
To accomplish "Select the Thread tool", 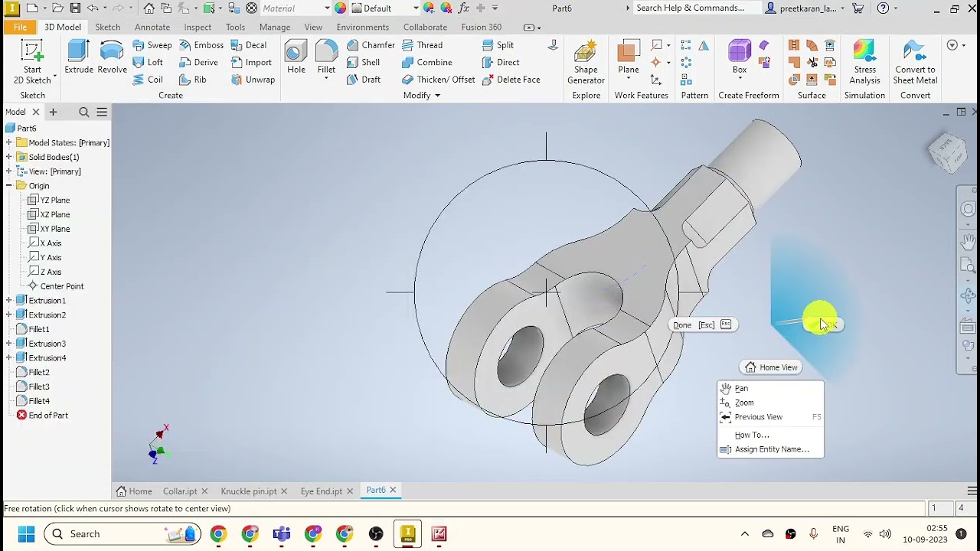I will tap(422, 45).
